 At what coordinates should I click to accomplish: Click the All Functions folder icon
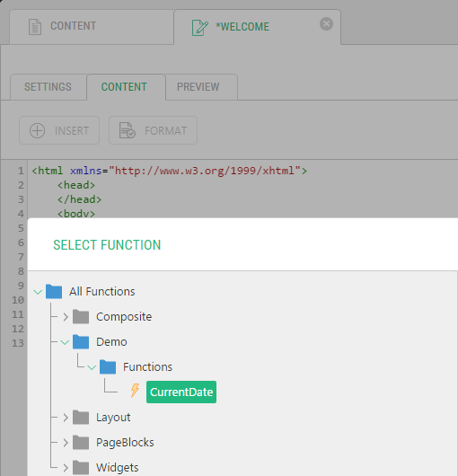pyautogui.click(x=54, y=291)
